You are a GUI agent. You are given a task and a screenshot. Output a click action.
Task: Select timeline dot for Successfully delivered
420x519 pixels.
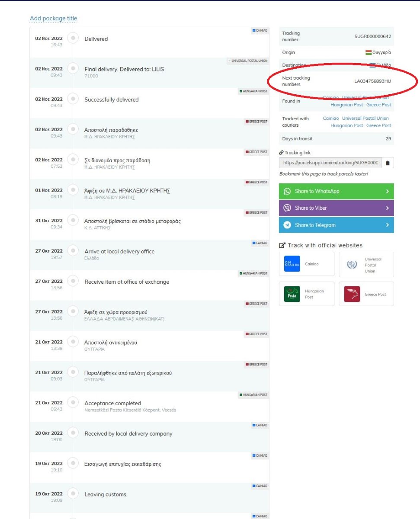click(x=74, y=99)
